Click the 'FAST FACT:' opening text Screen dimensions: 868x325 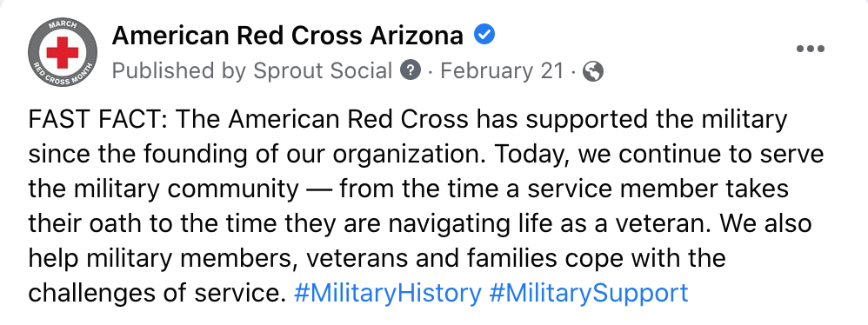point(97,120)
